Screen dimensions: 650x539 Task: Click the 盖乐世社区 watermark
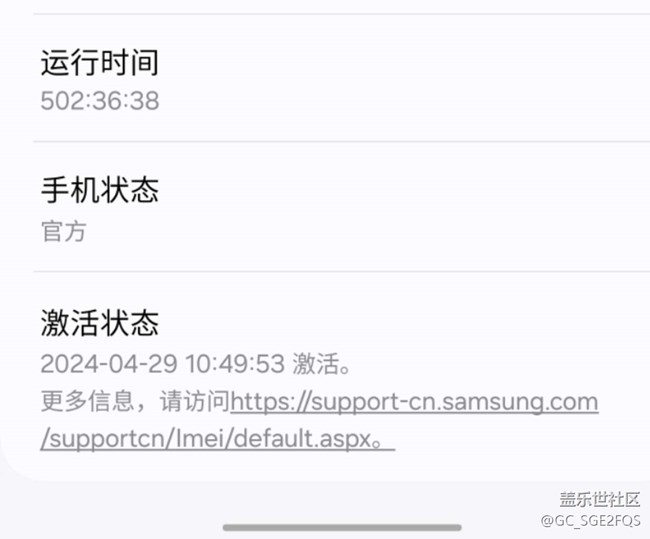(599, 499)
